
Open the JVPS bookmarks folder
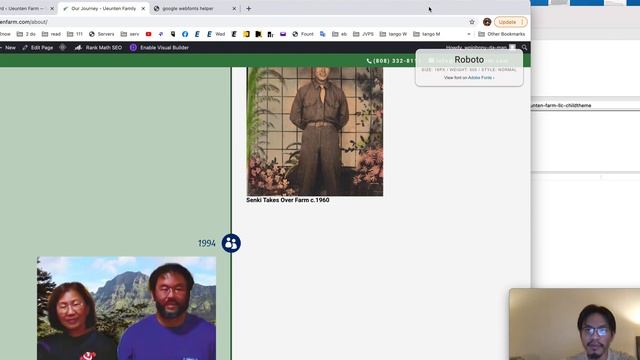click(x=363, y=34)
